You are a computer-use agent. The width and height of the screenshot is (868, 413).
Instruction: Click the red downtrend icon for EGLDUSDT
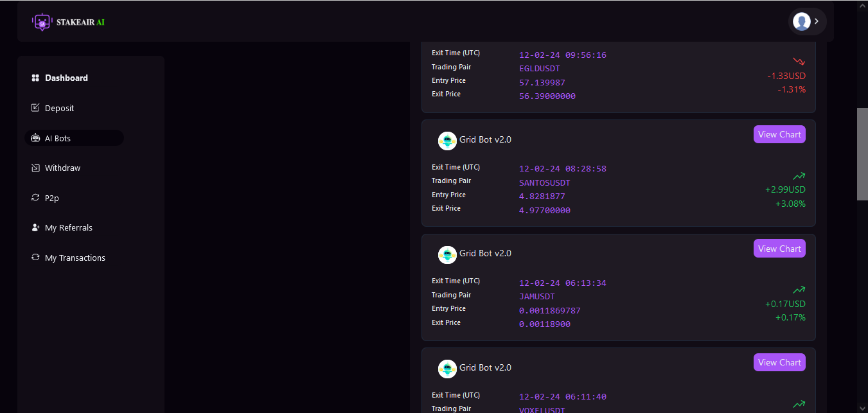pos(799,62)
